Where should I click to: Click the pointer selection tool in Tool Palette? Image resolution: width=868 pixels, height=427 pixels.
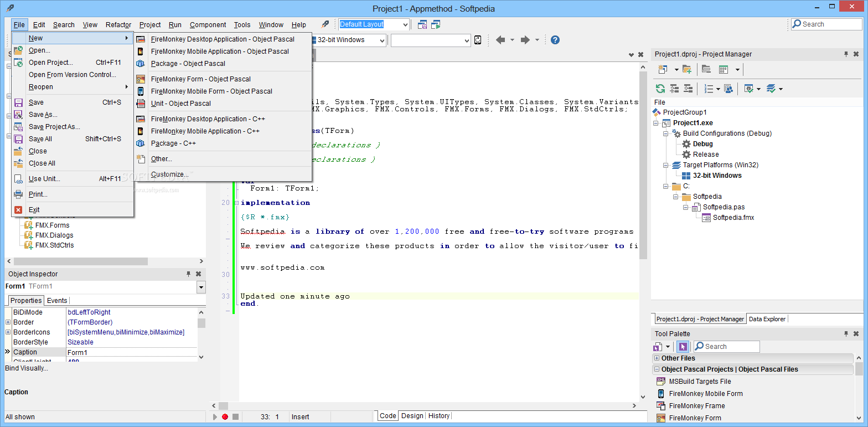[683, 347]
